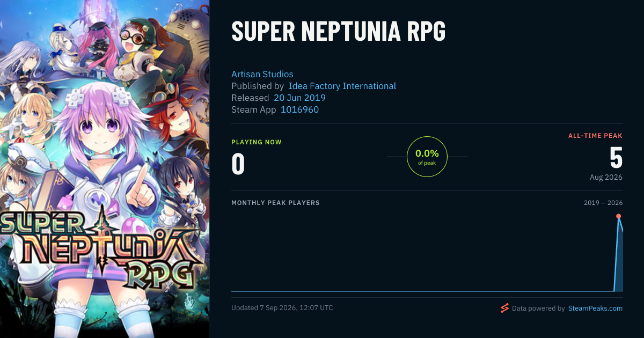Viewport: 644px width, 338px height.
Task: Open the SteamPeaks.com link
Action: (595, 308)
